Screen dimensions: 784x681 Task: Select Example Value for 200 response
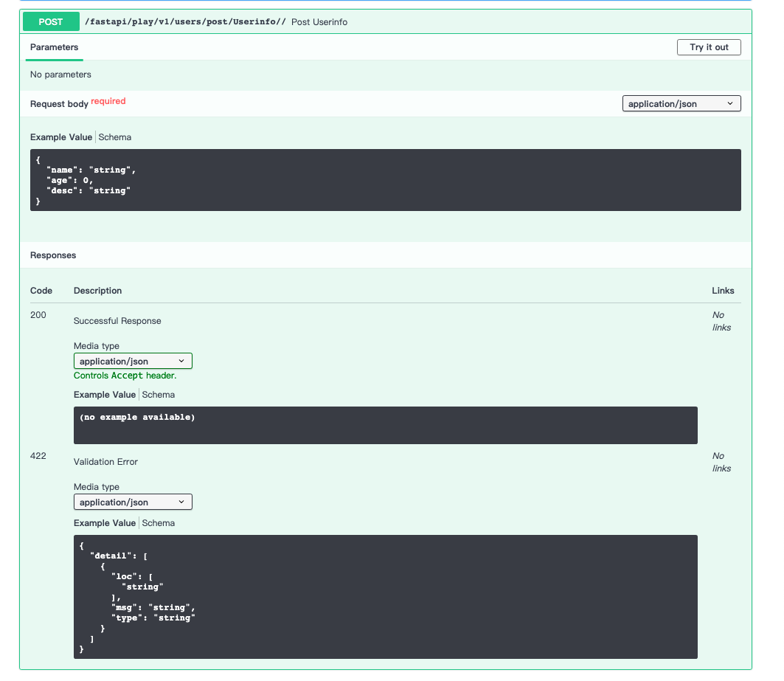[x=105, y=395]
